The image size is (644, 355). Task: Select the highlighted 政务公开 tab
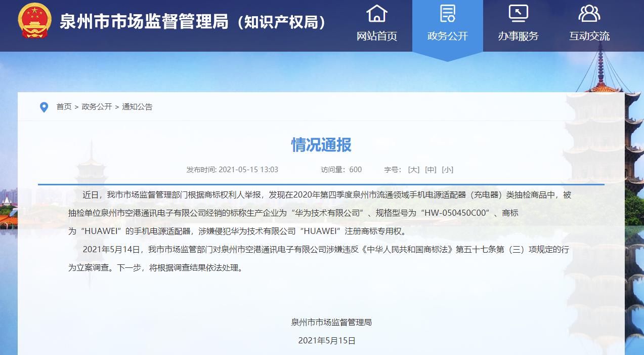tap(447, 35)
